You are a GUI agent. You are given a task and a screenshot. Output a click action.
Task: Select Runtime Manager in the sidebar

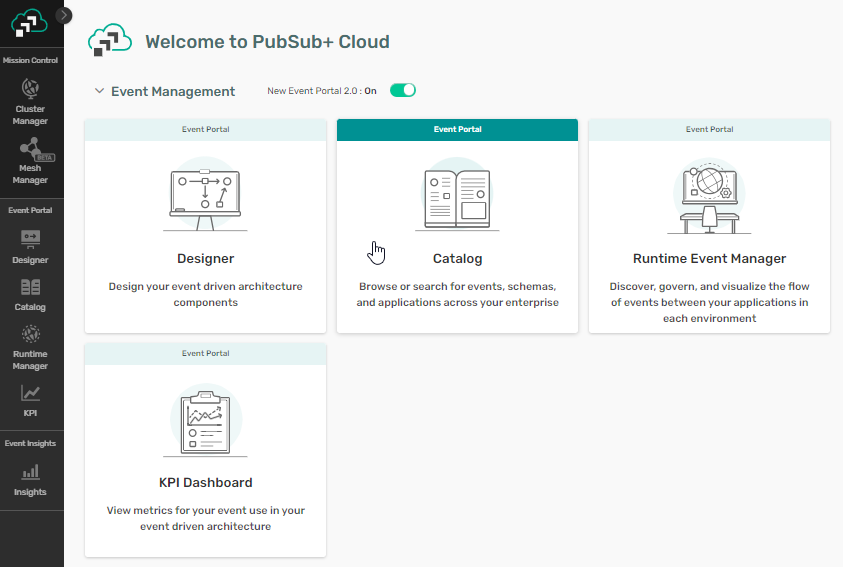[30, 346]
